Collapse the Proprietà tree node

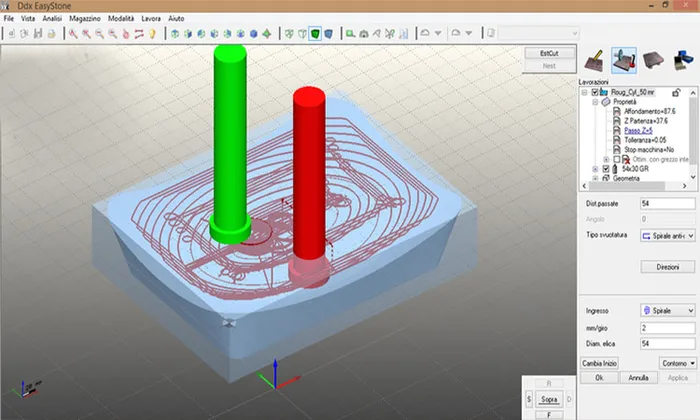595,102
